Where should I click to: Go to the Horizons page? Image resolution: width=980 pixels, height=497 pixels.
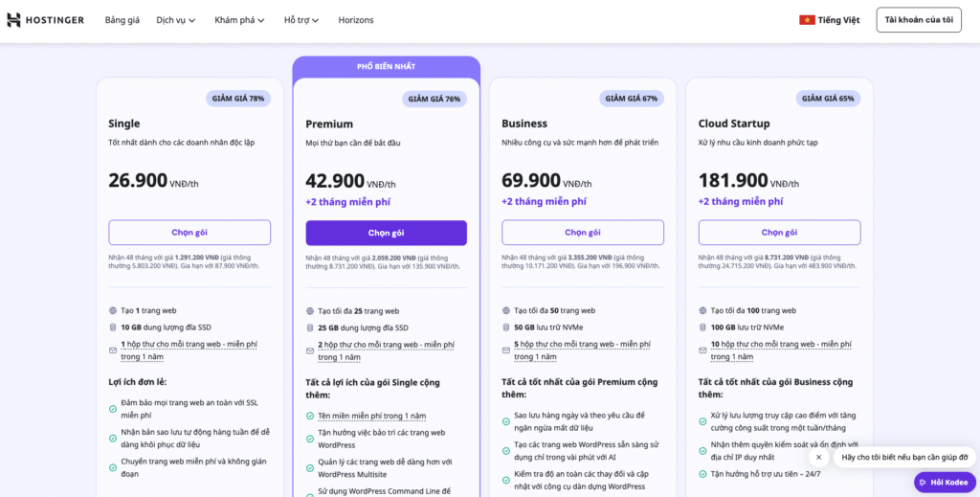pyautogui.click(x=356, y=20)
